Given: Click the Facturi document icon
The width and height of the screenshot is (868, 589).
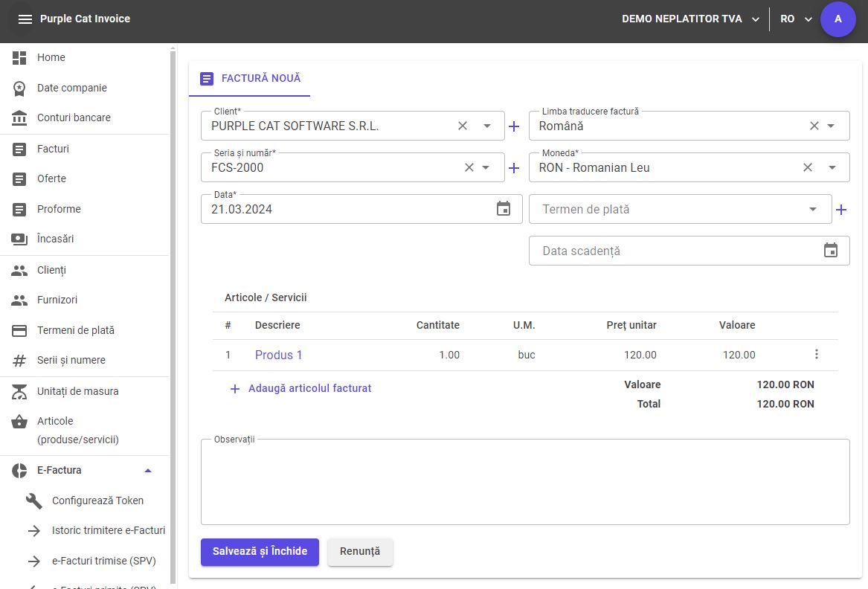Looking at the screenshot, I should pos(19,149).
